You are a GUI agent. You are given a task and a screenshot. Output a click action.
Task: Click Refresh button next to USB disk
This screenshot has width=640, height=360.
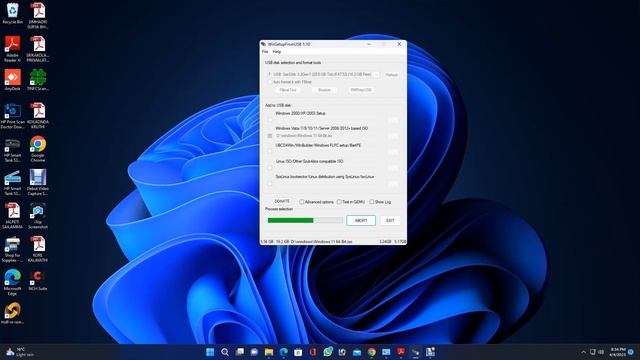(391, 75)
